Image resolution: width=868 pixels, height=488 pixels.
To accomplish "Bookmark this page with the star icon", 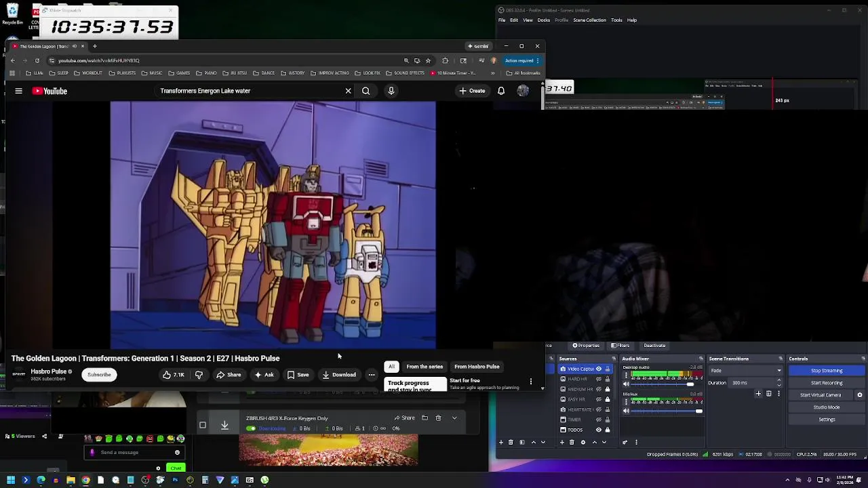I will coord(428,60).
